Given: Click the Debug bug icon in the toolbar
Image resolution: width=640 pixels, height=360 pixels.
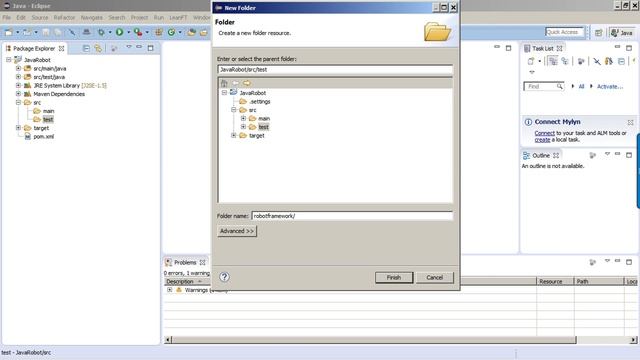Looking at the screenshot, I should 101,32.
